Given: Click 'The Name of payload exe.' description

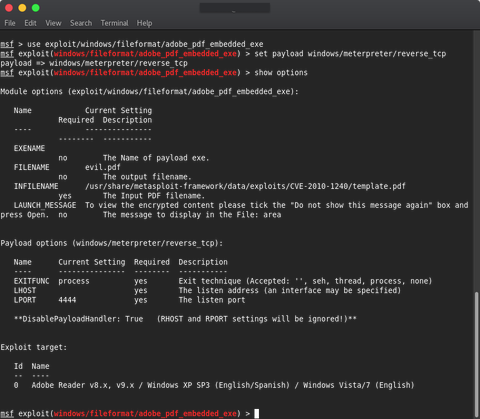Looking at the screenshot, I should [x=156, y=158].
